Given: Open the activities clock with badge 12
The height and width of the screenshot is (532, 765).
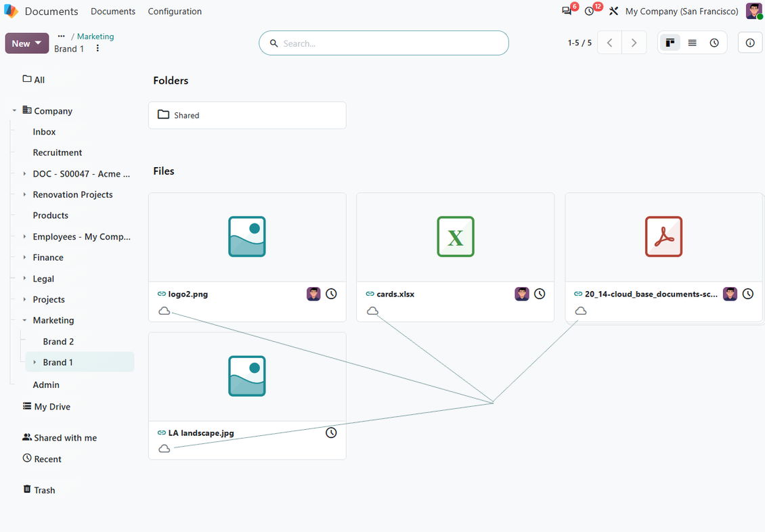Looking at the screenshot, I should [x=590, y=12].
